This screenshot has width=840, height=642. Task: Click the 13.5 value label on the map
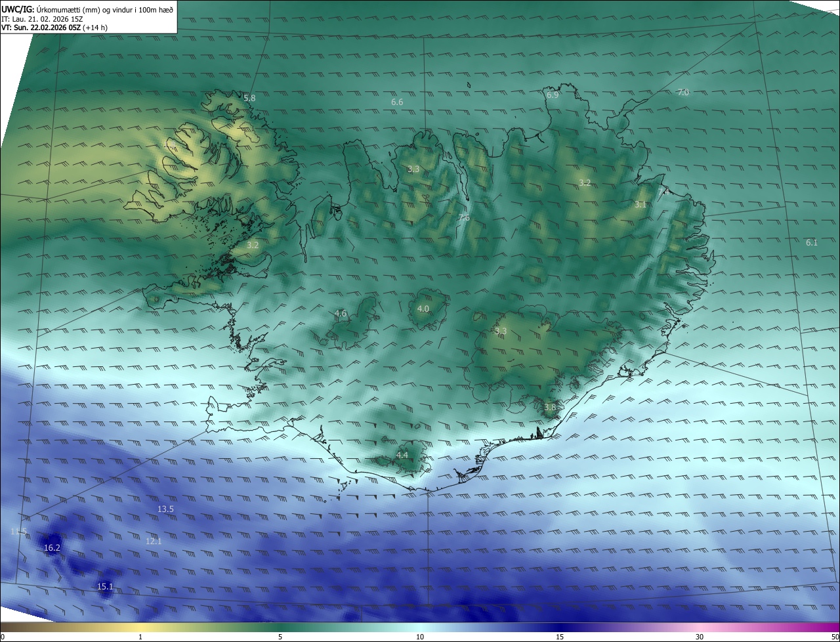[x=166, y=509]
